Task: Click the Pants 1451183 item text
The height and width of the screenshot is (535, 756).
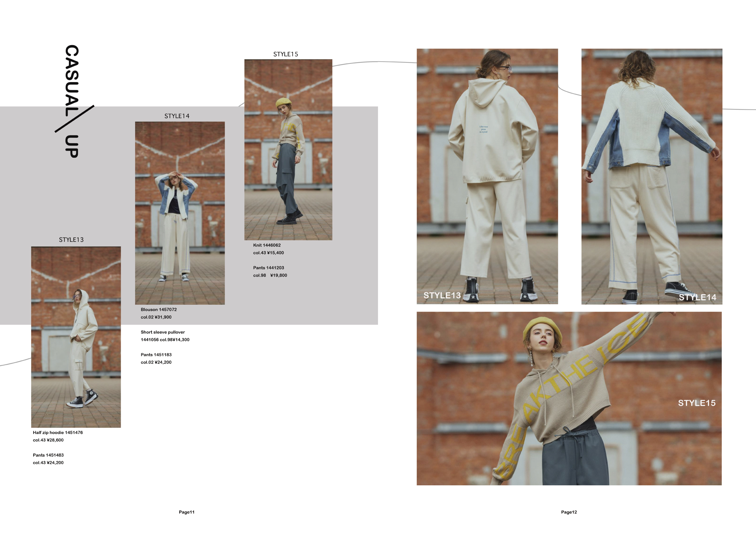Action: tap(156, 354)
